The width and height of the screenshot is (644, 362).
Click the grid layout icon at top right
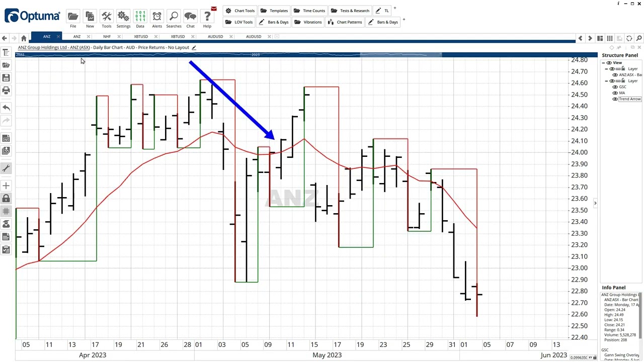(609, 38)
